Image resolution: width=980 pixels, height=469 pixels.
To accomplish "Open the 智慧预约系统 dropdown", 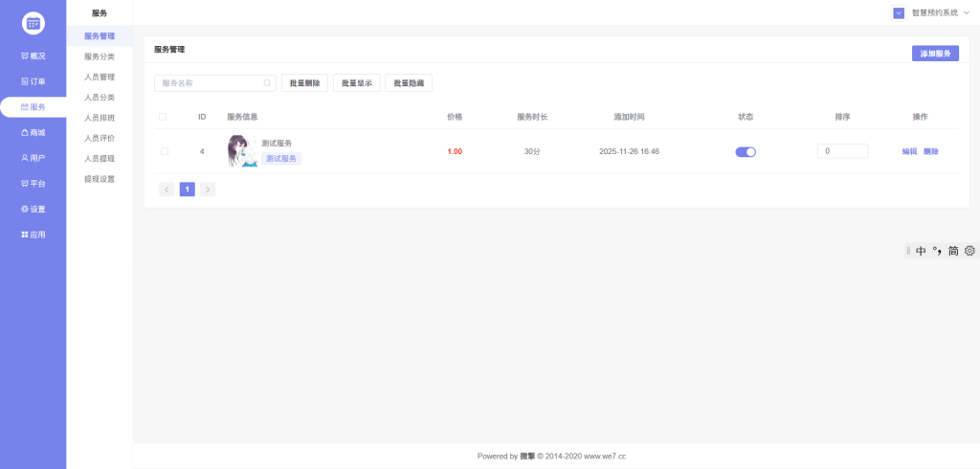I will coord(940,13).
